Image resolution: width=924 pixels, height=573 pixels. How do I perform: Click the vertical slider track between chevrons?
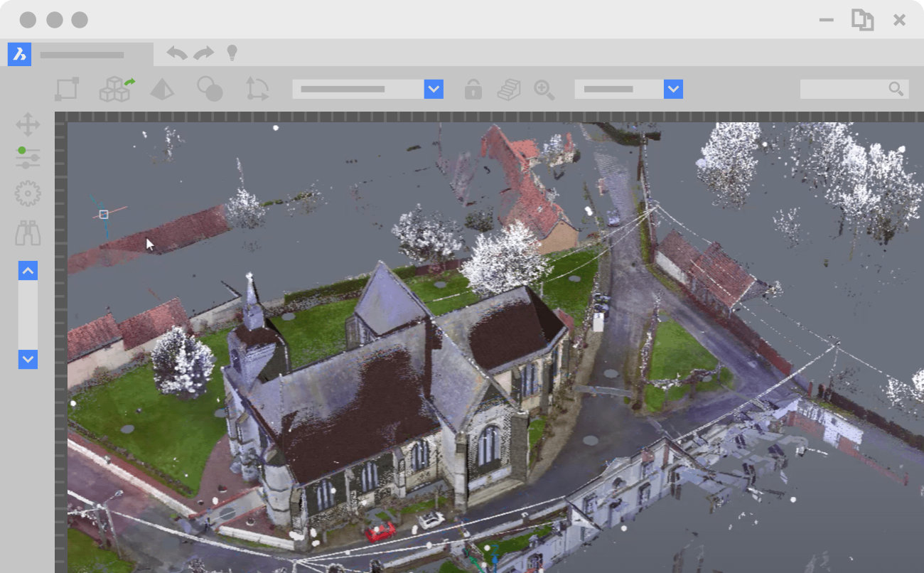coord(28,315)
